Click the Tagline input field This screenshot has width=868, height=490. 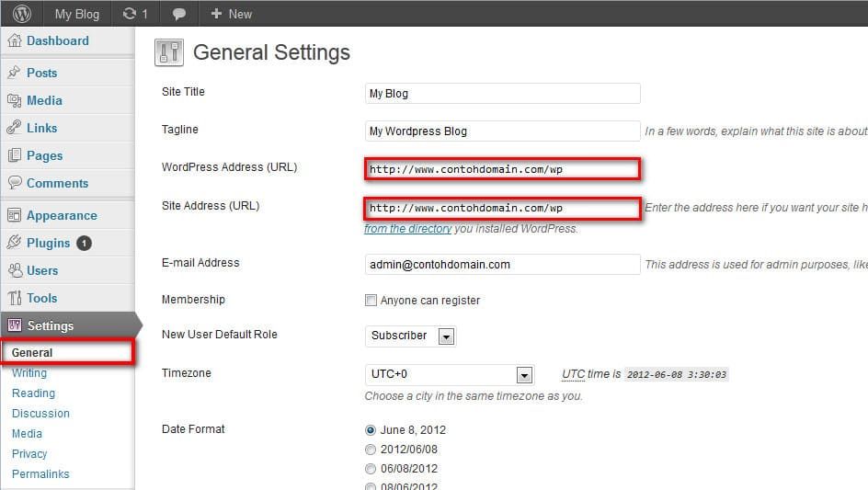(503, 131)
